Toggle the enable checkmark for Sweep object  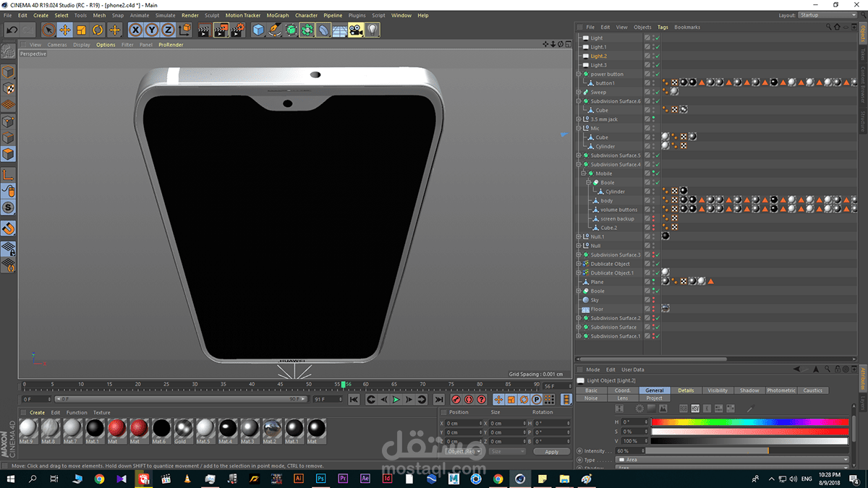(658, 93)
